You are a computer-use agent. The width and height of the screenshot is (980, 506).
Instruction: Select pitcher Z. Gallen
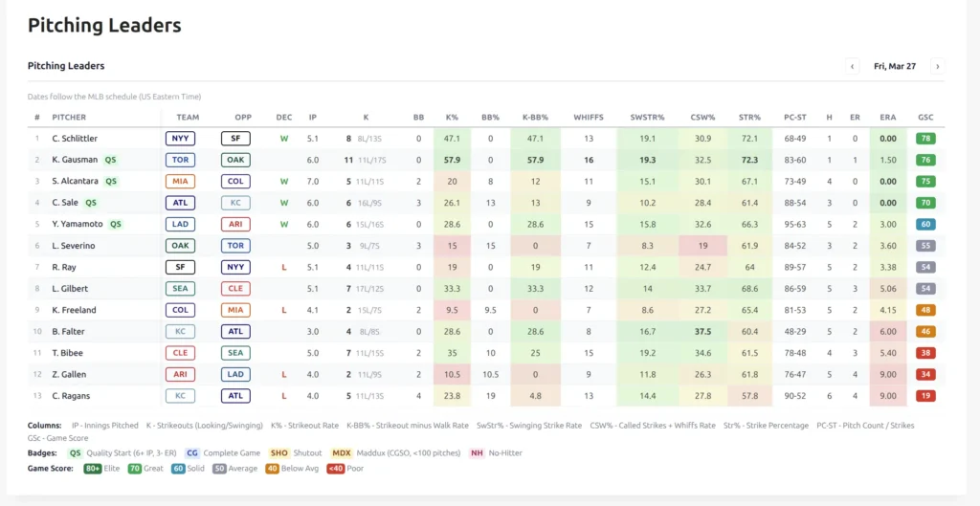click(69, 374)
